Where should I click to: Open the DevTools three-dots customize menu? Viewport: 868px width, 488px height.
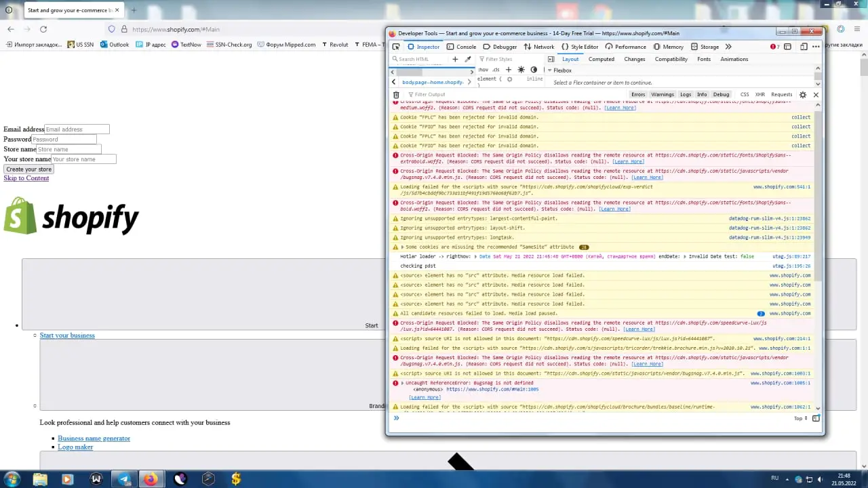[816, 47]
